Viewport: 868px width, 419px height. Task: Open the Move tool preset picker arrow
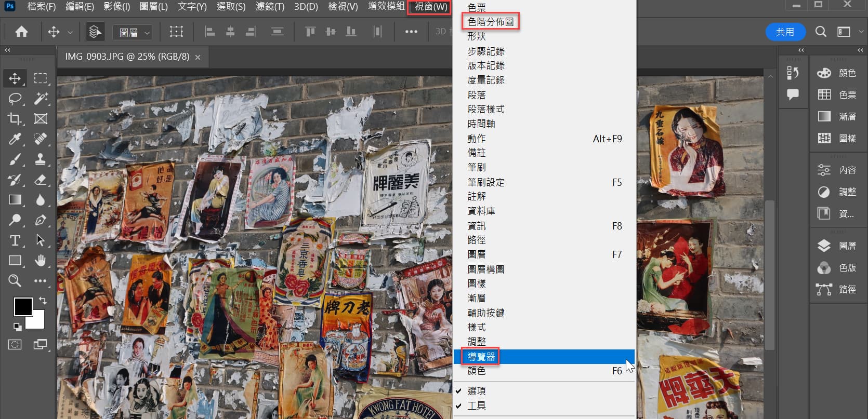(70, 32)
